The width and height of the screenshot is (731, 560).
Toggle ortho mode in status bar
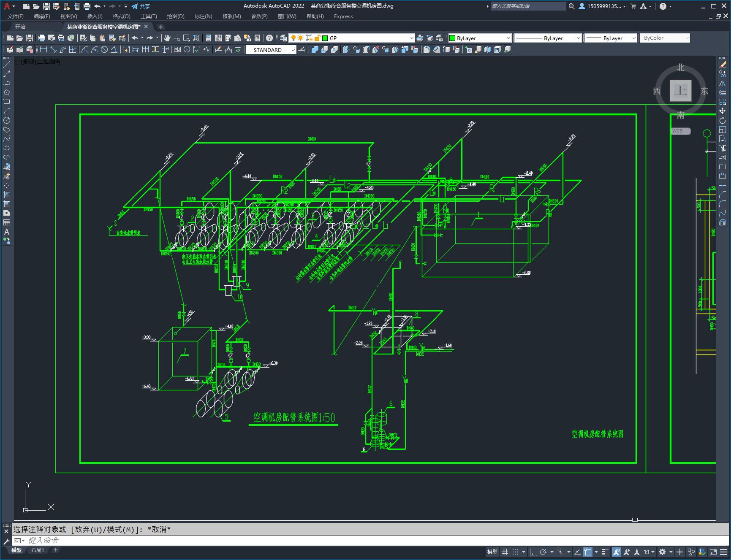coord(533,552)
